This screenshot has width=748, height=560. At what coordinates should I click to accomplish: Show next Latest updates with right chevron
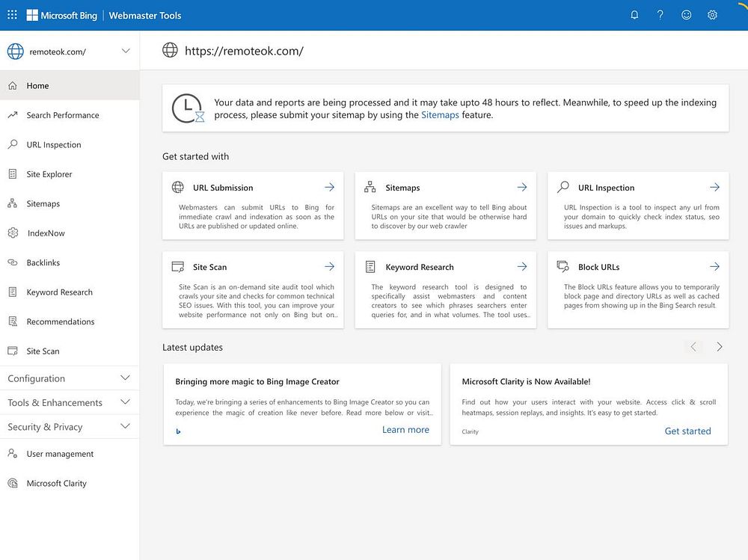pyautogui.click(x=720, y=347)
